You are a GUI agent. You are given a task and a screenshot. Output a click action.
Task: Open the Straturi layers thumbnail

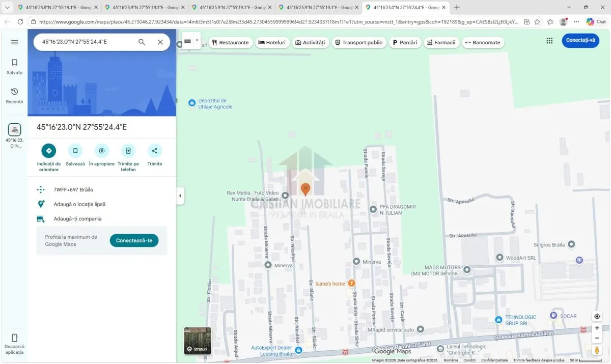click(198, 341)
